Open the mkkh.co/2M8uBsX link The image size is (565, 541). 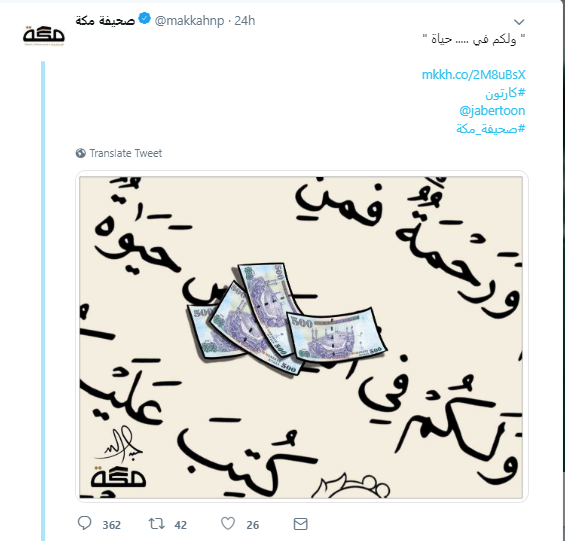tap(473, 75)
